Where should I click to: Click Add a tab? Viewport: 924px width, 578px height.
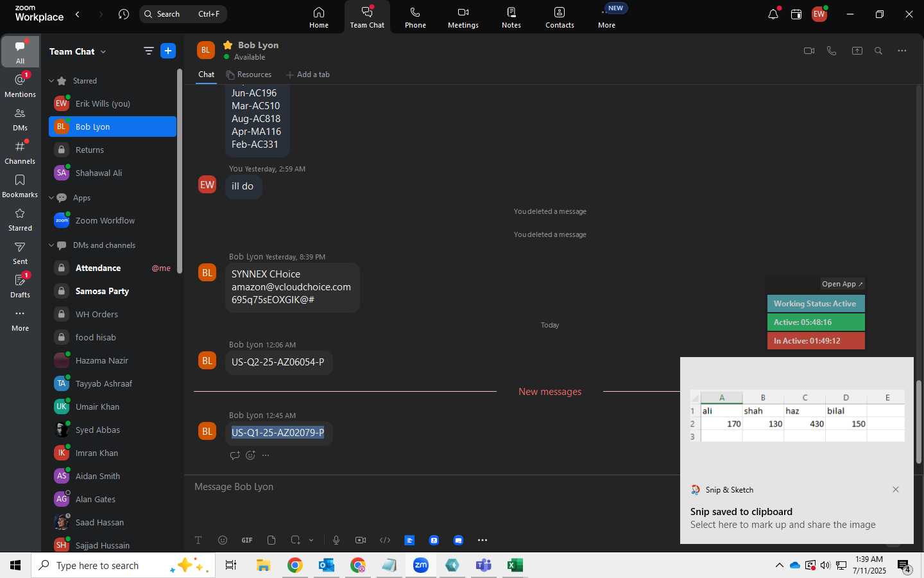point(308,74)
